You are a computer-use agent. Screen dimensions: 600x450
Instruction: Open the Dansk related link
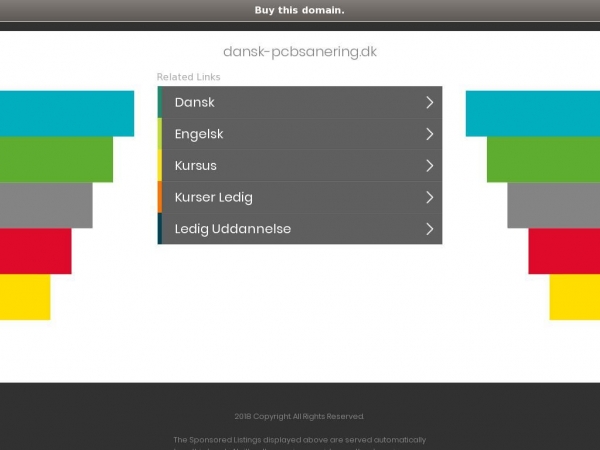coord(300,102)
